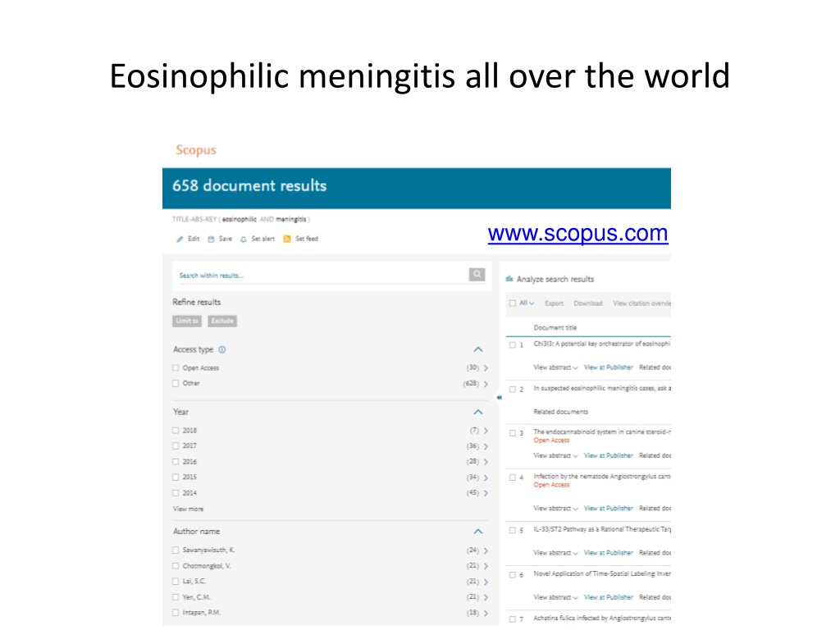Click the search magnifier button
Image resolution: width=840 pixels, height=630 pixels.
477,275
